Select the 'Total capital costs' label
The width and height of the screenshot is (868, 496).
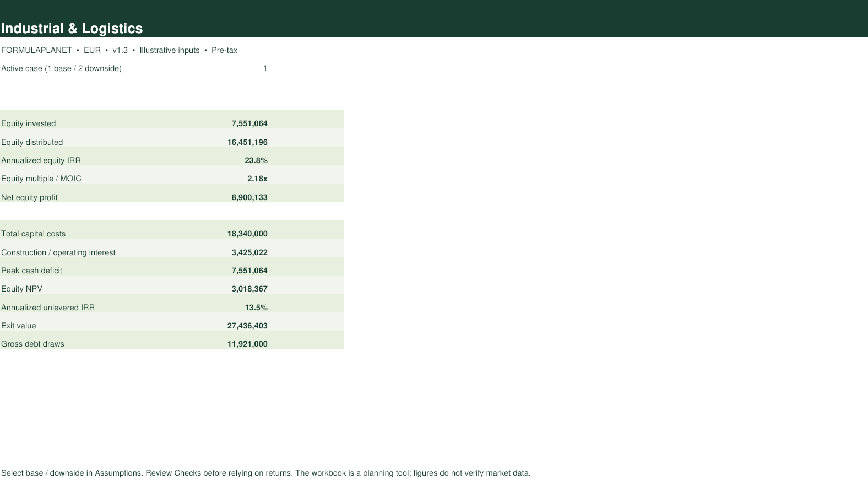pos(33,234)
